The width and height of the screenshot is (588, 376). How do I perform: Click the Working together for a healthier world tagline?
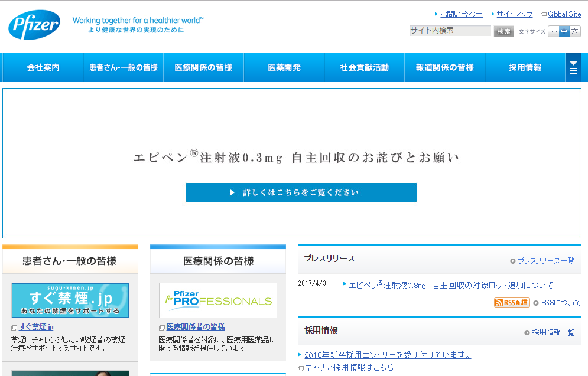pos(138,21)
